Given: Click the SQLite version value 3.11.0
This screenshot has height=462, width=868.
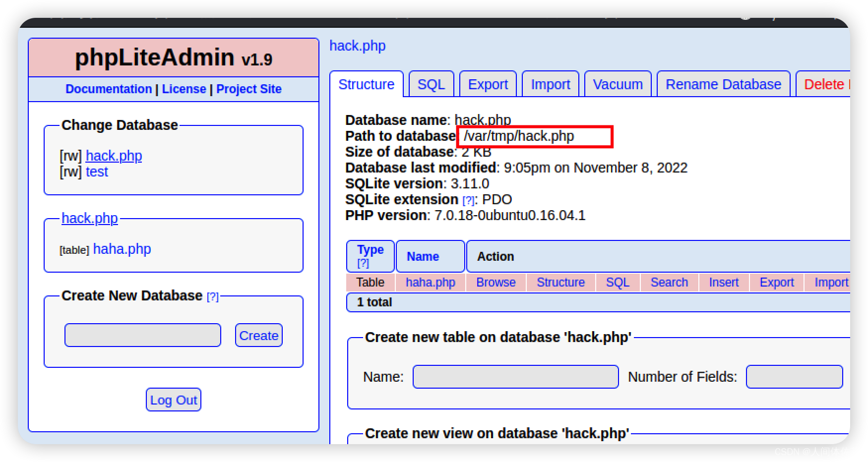Looking at the screenshot, I should point(470,183).
